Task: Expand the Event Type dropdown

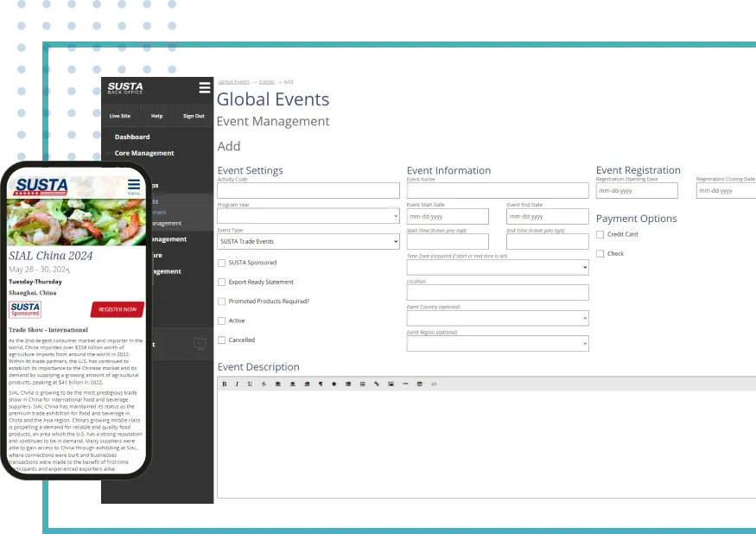Action: pos(308,242)
